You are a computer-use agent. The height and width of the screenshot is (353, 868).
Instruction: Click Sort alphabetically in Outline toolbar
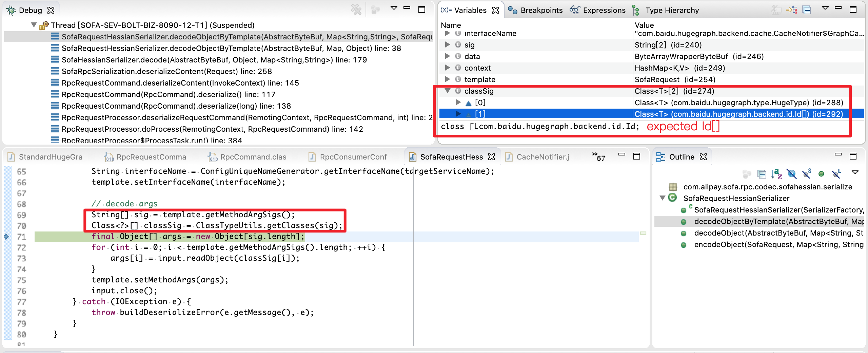point(776,174)
